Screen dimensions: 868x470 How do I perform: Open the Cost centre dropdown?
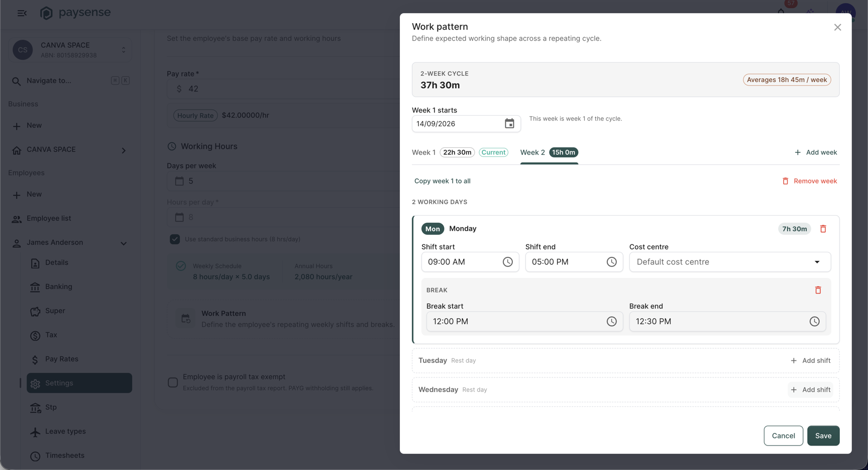(730, 262)
